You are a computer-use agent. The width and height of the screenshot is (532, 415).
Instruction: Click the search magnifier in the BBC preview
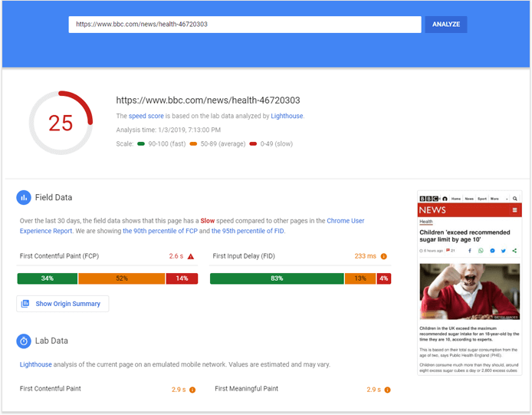pos(514,199)
